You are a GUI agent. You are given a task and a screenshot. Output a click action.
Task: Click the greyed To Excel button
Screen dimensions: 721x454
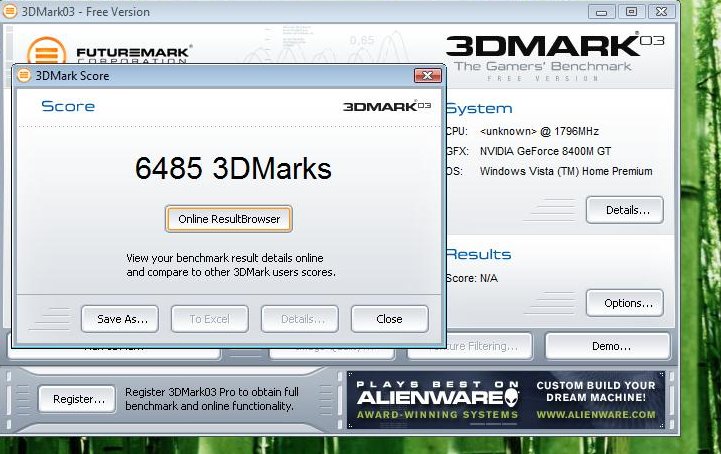tap(210, 319)
